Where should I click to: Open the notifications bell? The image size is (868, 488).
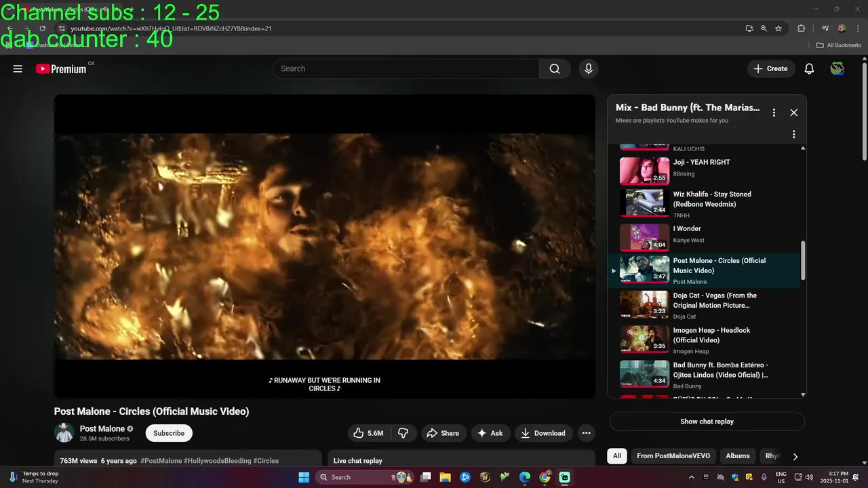809,68
